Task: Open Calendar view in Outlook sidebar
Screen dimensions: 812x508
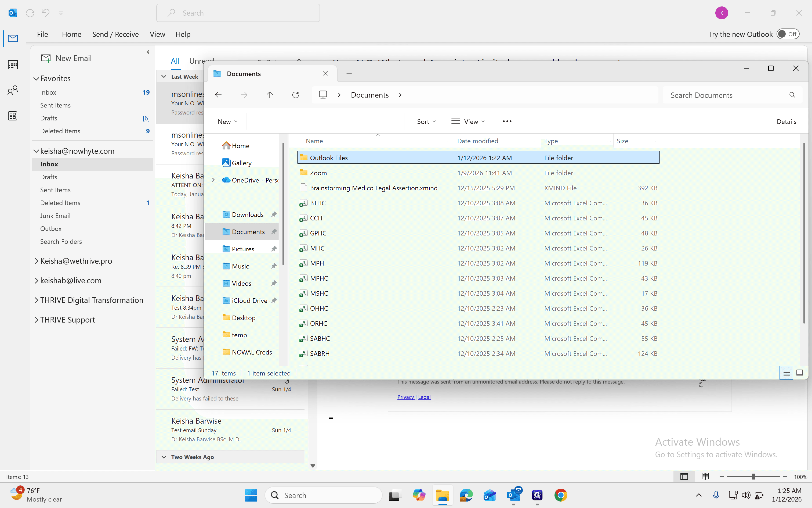Action: (13, 65)
